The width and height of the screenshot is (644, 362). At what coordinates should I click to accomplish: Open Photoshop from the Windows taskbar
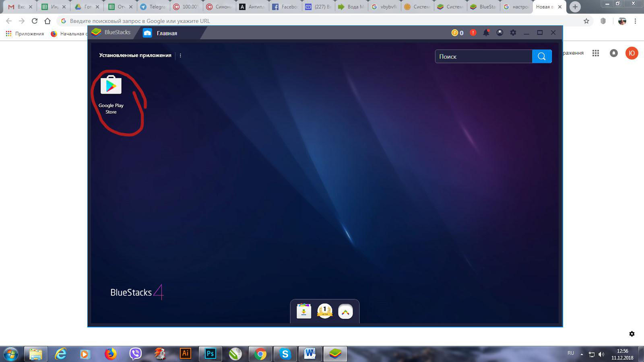(210, 354)
